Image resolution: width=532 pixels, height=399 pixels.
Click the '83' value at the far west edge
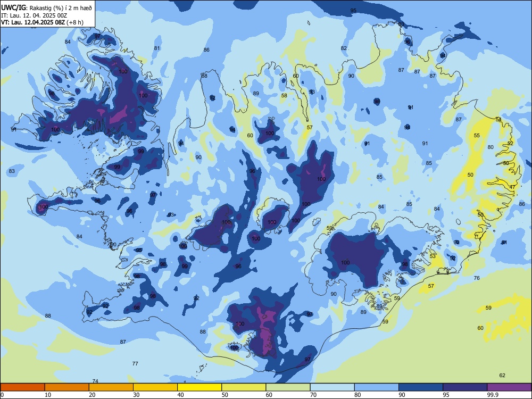point(12,171)
